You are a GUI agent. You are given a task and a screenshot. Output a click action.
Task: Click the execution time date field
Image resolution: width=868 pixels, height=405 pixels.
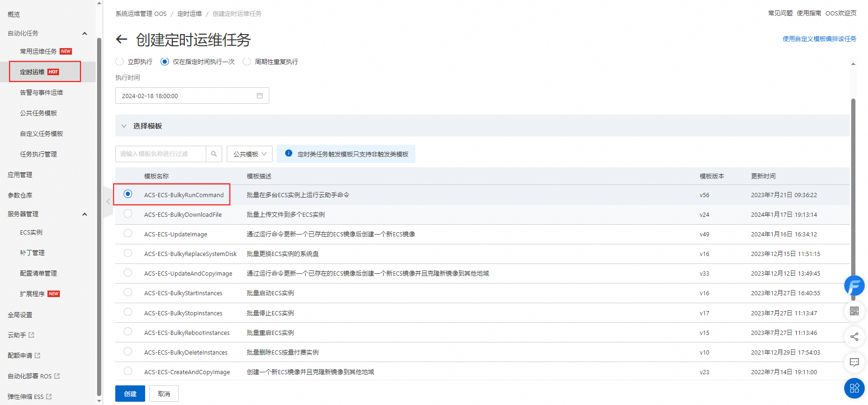[x=192, y=96]
